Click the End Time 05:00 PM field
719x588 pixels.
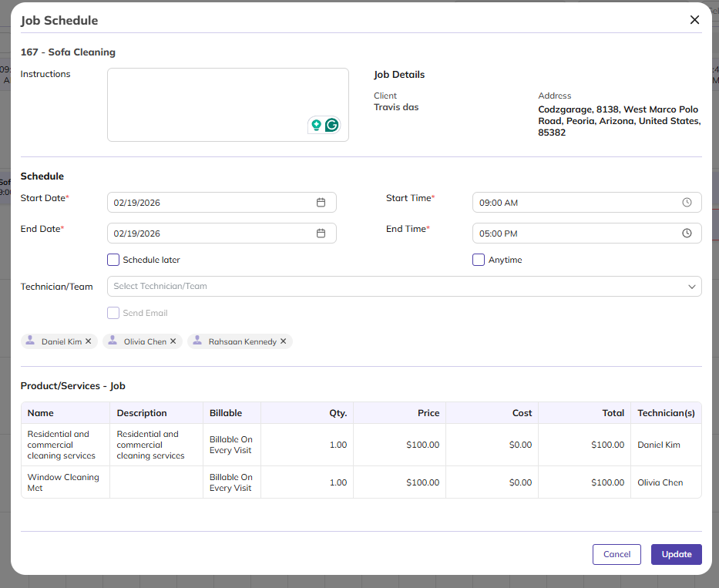574,234
